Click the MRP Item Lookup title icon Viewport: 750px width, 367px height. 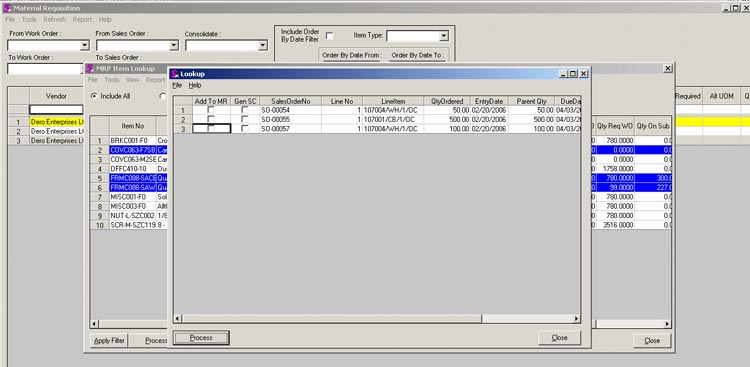coord(90,68)
